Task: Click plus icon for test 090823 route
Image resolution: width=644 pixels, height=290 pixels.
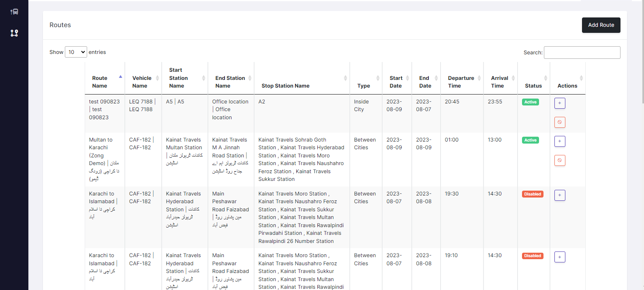Action: point(560,103)
